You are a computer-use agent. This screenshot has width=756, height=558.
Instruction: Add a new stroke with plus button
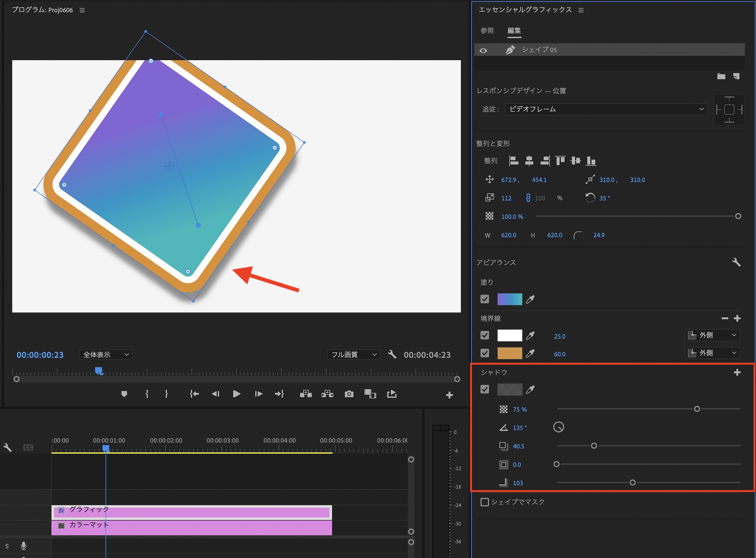coord(737,318)
